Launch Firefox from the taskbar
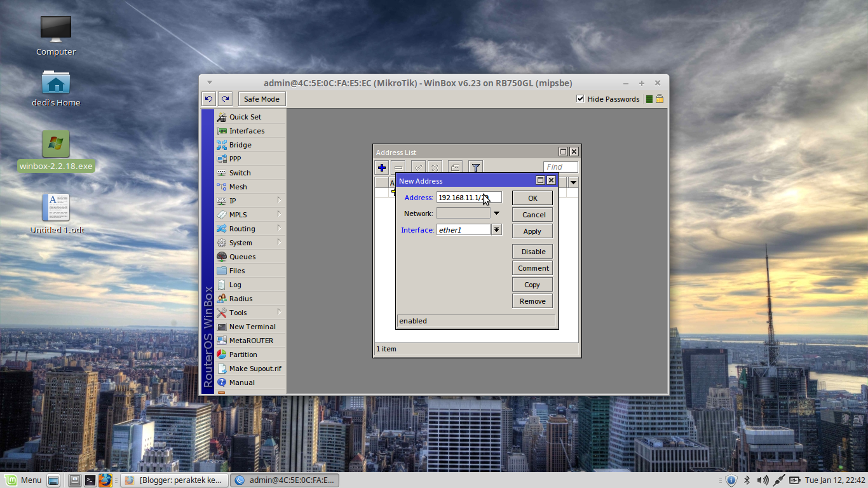868x488 pixels. click(x=105, y=480)
